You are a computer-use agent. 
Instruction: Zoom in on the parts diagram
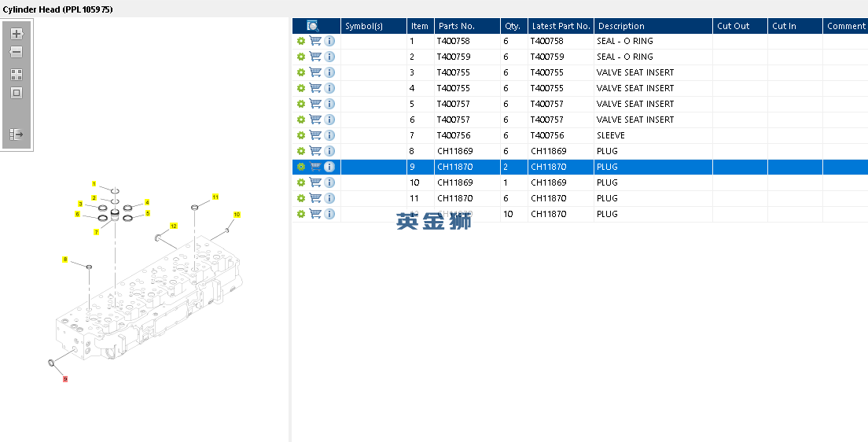(x=17, y=33)
